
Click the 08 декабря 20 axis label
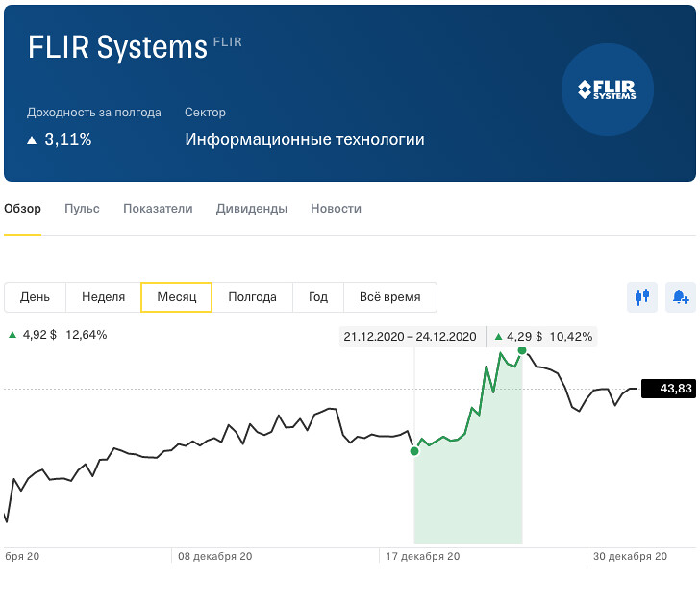(215, 557)
